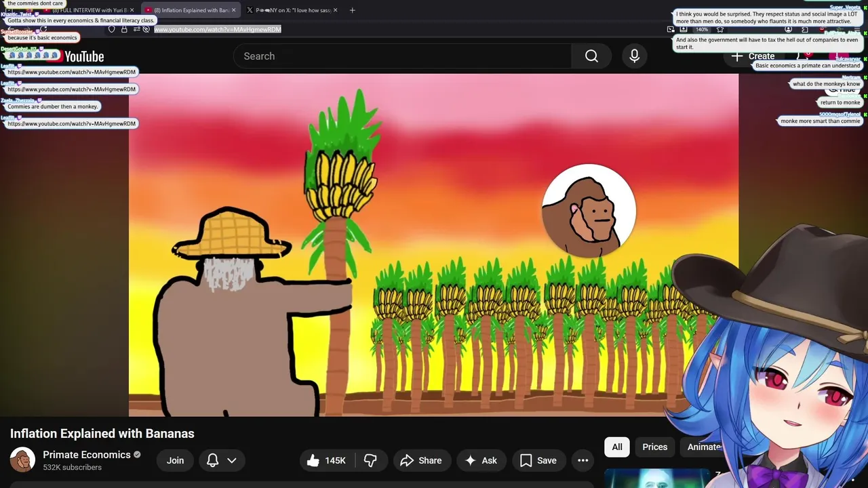Click the picture-in-picture icon in address bar
The width and height of the screenshot is (868, 488).
tap(671, 29)
